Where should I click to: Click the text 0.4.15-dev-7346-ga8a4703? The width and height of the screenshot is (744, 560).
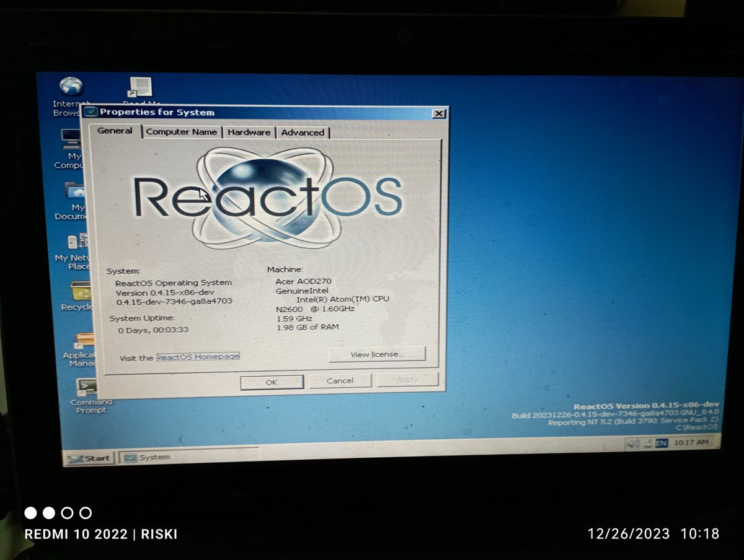pyautogui.click(x=175, y=302)
